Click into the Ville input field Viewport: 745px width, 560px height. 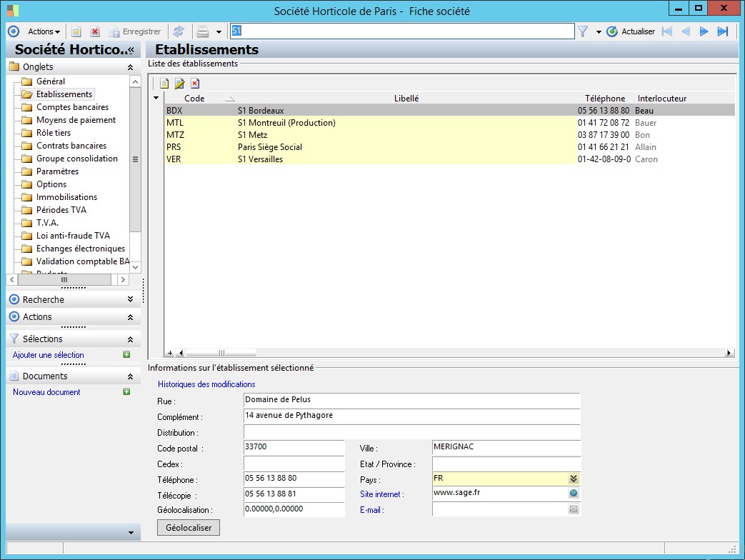(x=506, y=447)
